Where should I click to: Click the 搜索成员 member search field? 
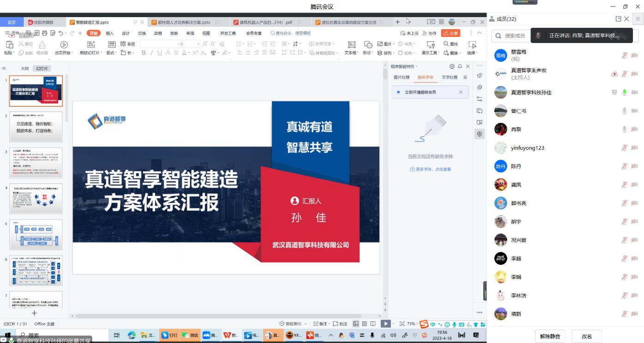514,36
